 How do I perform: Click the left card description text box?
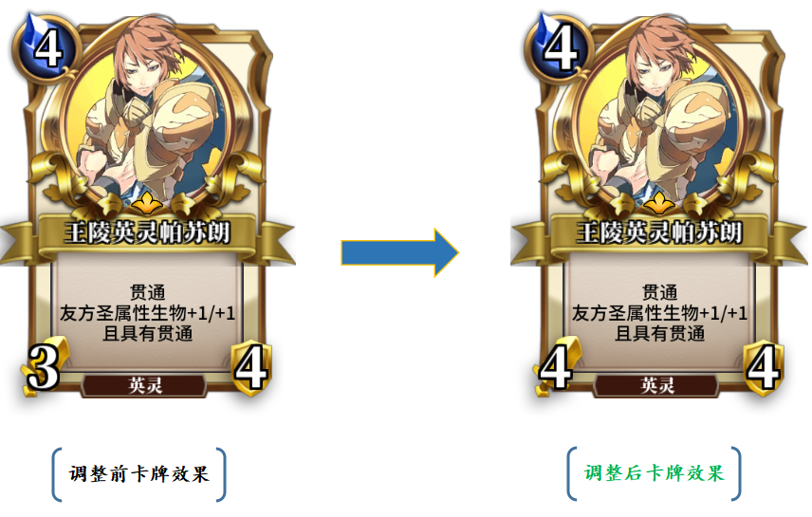point(148,312)
